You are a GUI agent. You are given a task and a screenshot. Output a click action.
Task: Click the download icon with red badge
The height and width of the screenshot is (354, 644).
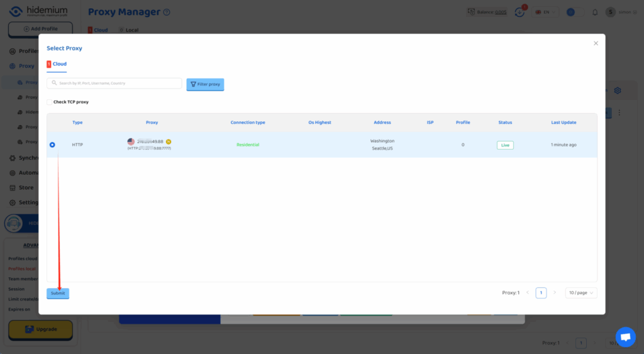[x=519, y=13]
